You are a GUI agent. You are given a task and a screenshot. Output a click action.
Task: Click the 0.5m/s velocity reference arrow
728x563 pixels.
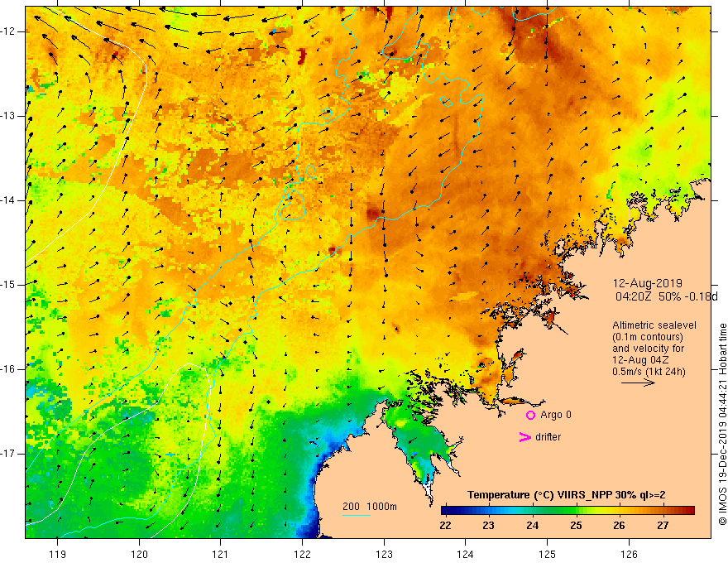point(638,383)
